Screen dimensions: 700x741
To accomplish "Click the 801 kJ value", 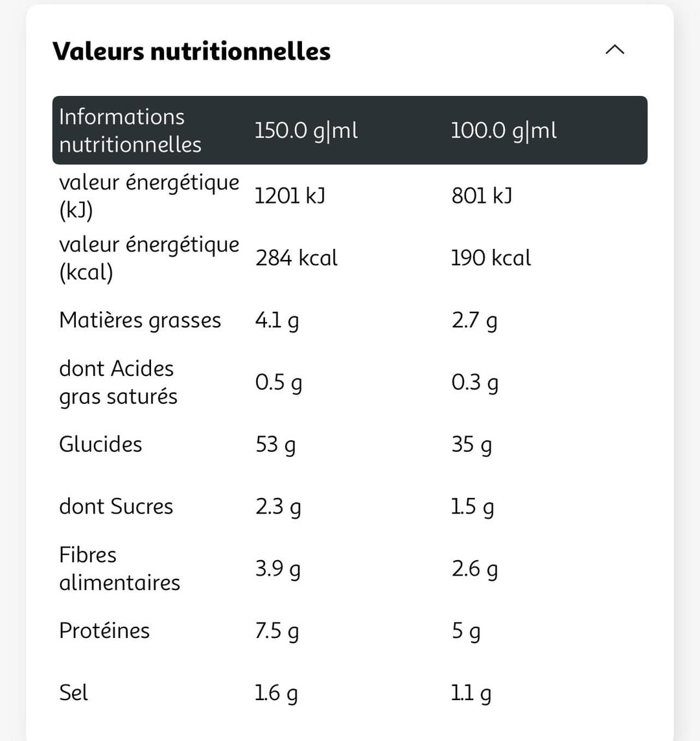I will tap(482, 196).
